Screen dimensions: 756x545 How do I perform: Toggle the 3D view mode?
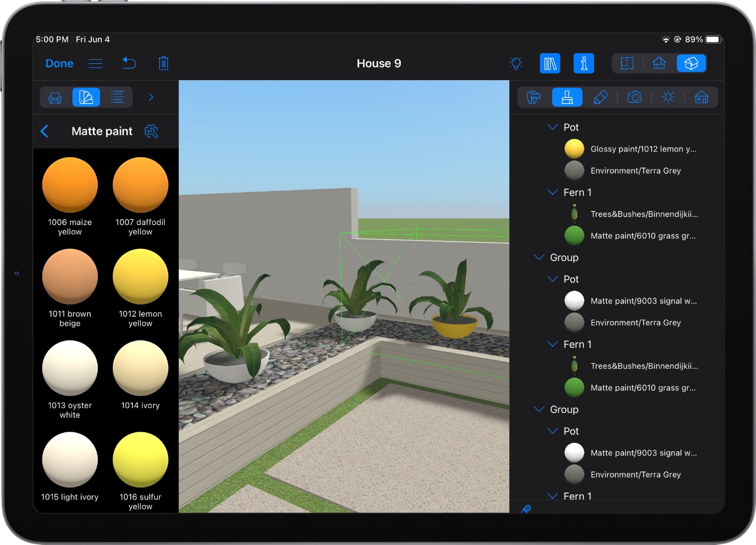point(691,63)
